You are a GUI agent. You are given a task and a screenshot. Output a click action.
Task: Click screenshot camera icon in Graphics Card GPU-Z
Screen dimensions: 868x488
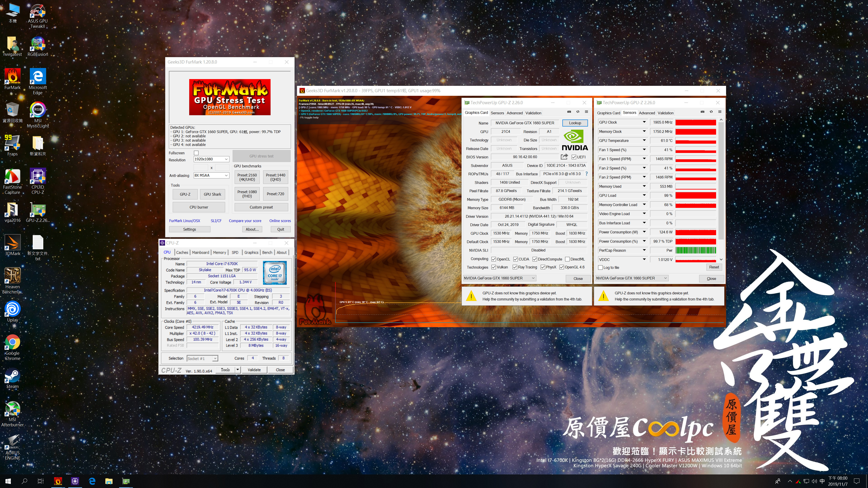569,112
